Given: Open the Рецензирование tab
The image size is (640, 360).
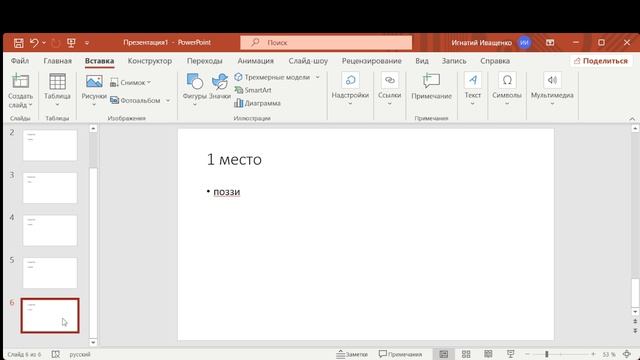Looking at the screenshot, I should [371, 61].
